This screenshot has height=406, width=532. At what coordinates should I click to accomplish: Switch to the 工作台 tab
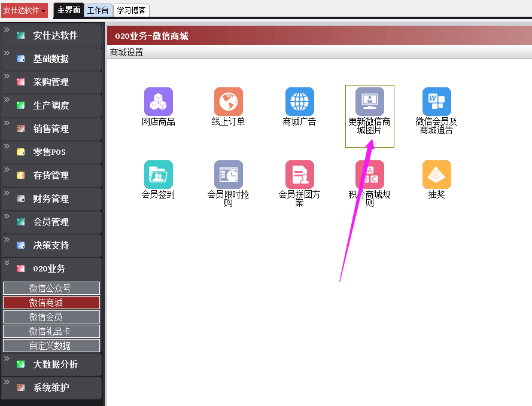point(98,11)
